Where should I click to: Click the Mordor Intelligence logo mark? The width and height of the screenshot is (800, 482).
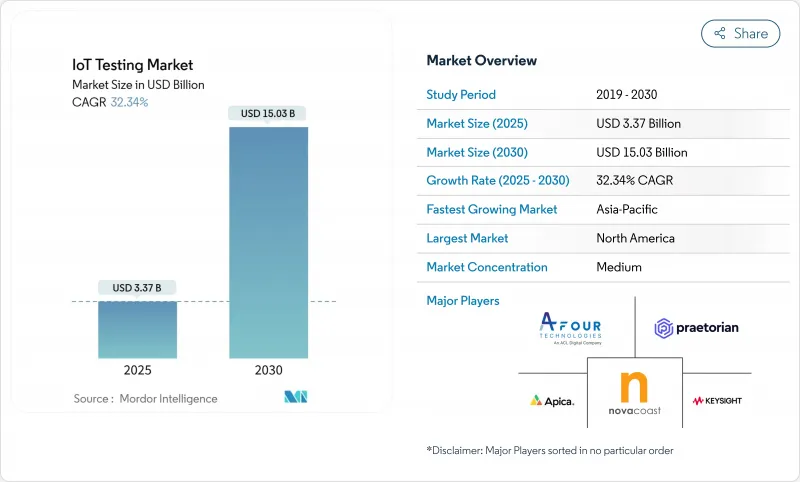coord(295,397)
